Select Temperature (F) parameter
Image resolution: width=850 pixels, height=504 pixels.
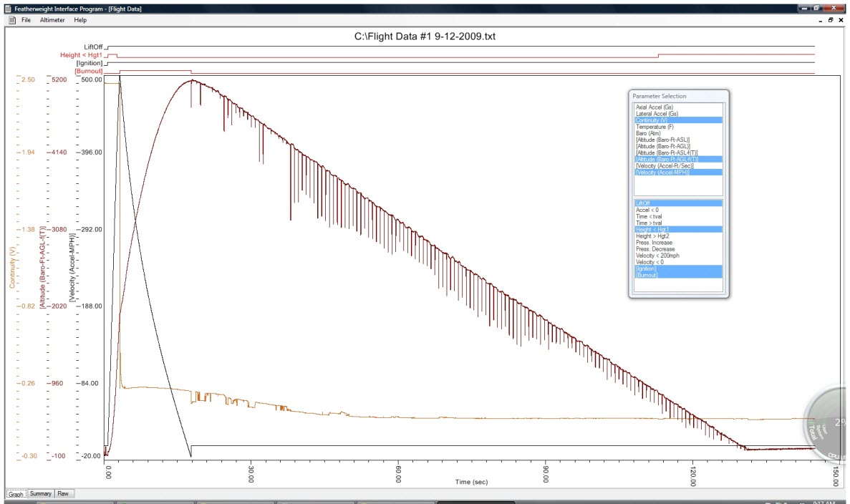[678, 127]
